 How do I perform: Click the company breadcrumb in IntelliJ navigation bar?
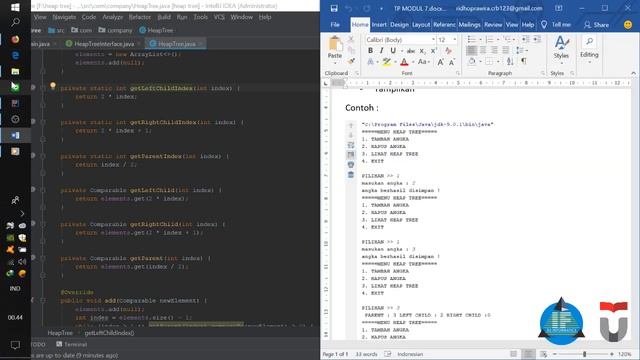pyautogui.click(x=116, y=30)
